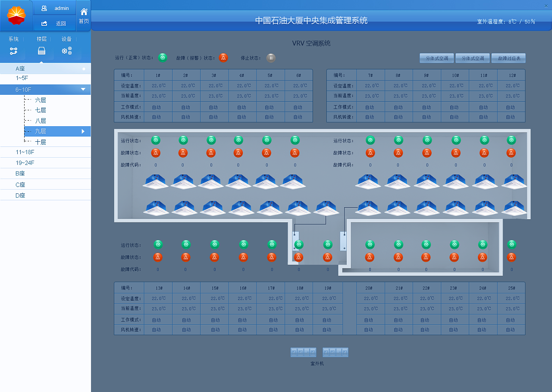Click the green 运行状态 icon for unit 13#

click(158, 245)
